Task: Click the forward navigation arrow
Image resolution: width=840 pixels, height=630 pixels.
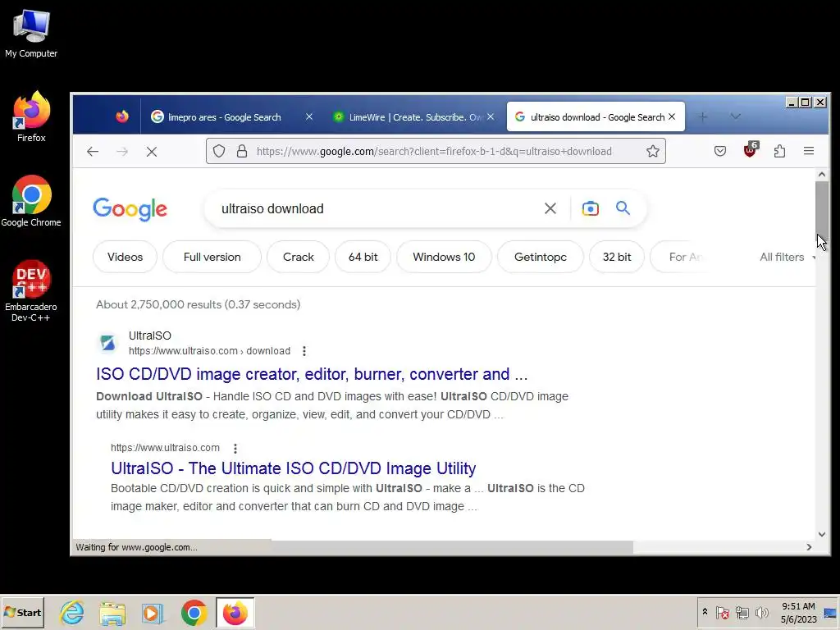Action: click(122, 152)
